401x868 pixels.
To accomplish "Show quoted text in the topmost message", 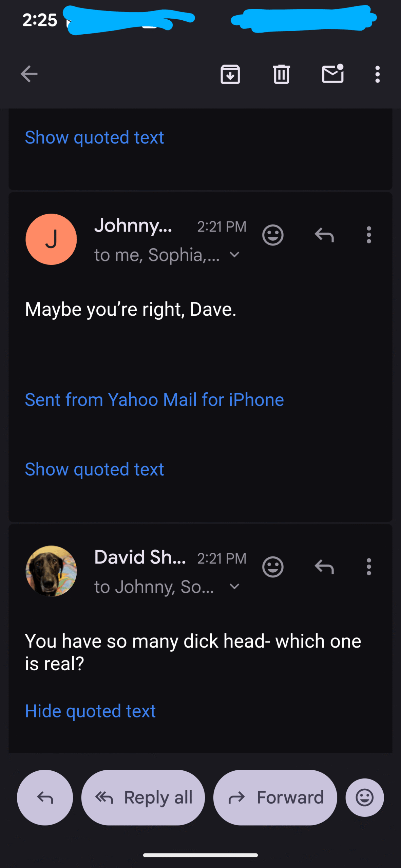I will coord(94,137).
